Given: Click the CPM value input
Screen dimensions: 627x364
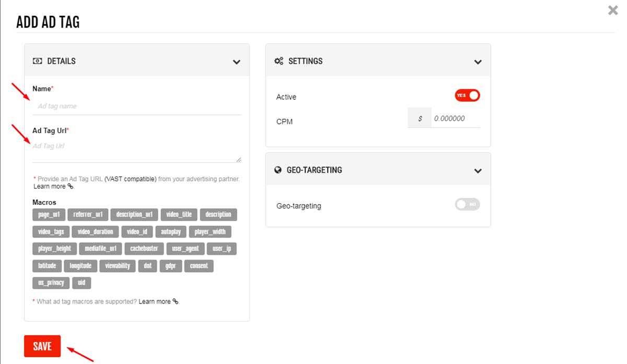Looking at the screenshot, I should click(x=456, y=119).
